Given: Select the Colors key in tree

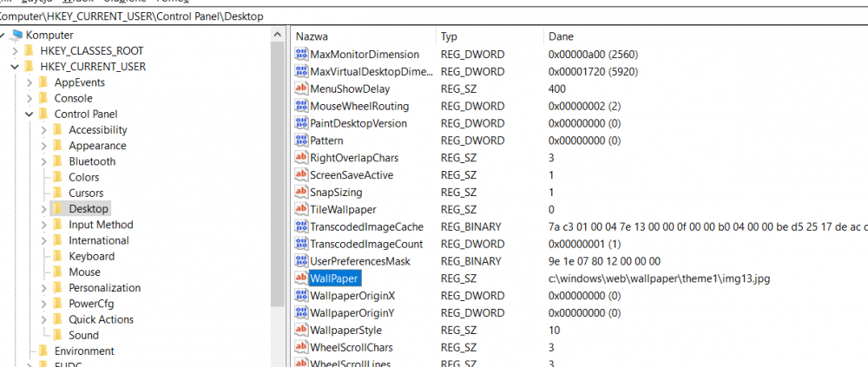Looking at the screenshot, I should point(84,177).
